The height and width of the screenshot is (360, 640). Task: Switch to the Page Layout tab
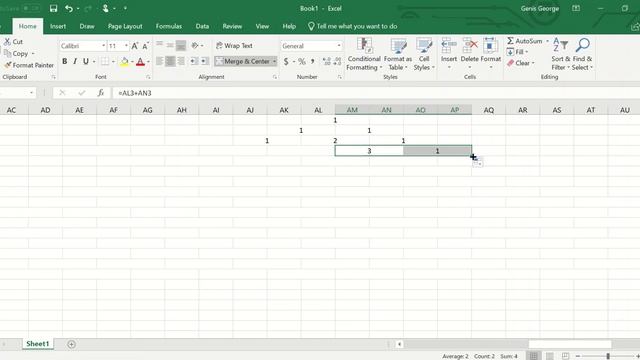125,26
